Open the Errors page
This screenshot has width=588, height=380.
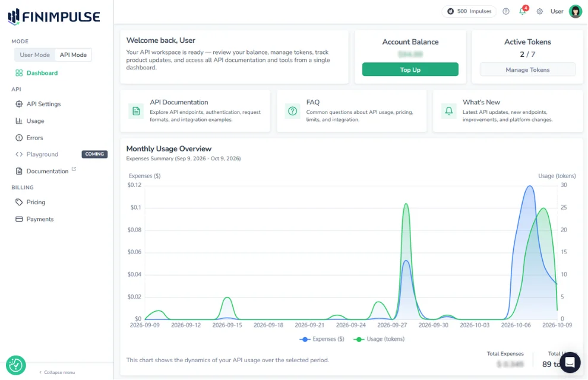click(x=34, y=138)
